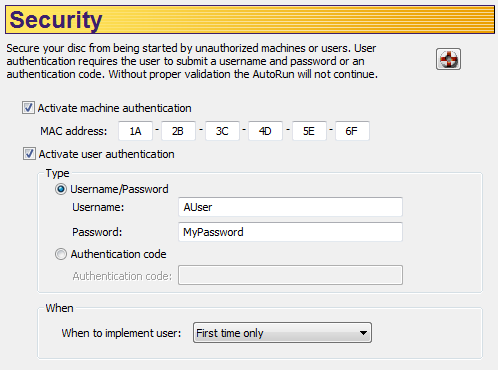The image size is (499, 370).
Task: Select the Username/Password radio option
Action: coord(61,189)
